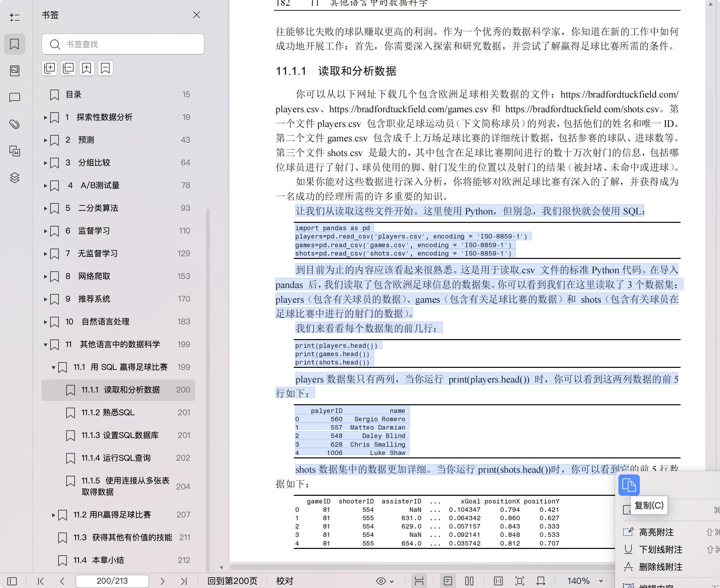This screenshot has width=720, height=588.
Task: Expand chapter 10 自然语言处理
Action: click(x=45, y=322)
